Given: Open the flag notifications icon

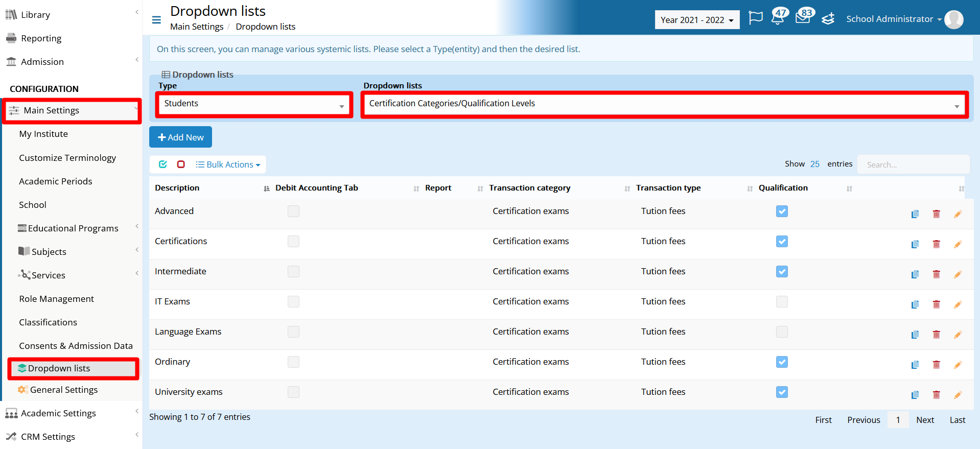Looking at the screenshot, I should 755,18.
